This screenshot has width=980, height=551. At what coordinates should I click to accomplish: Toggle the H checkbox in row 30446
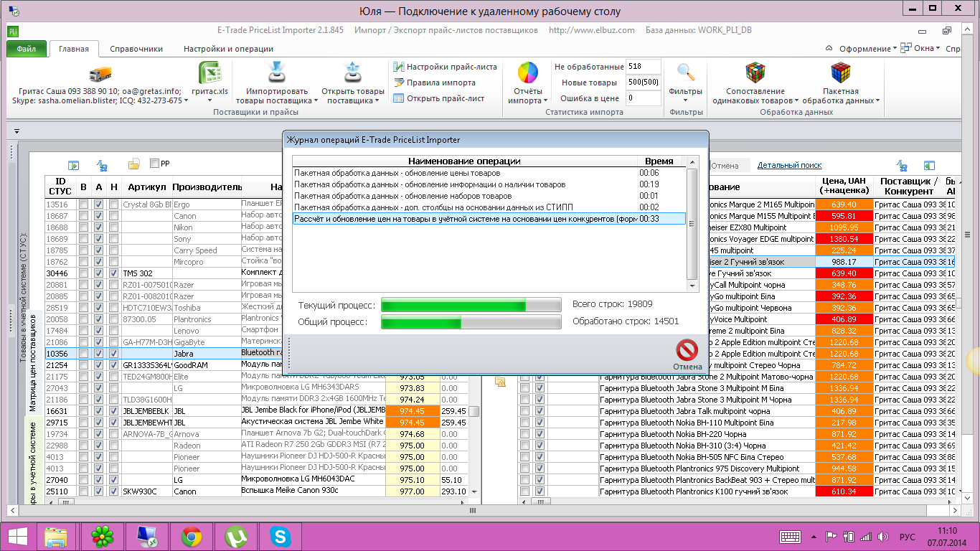click(x=113, y=273)
